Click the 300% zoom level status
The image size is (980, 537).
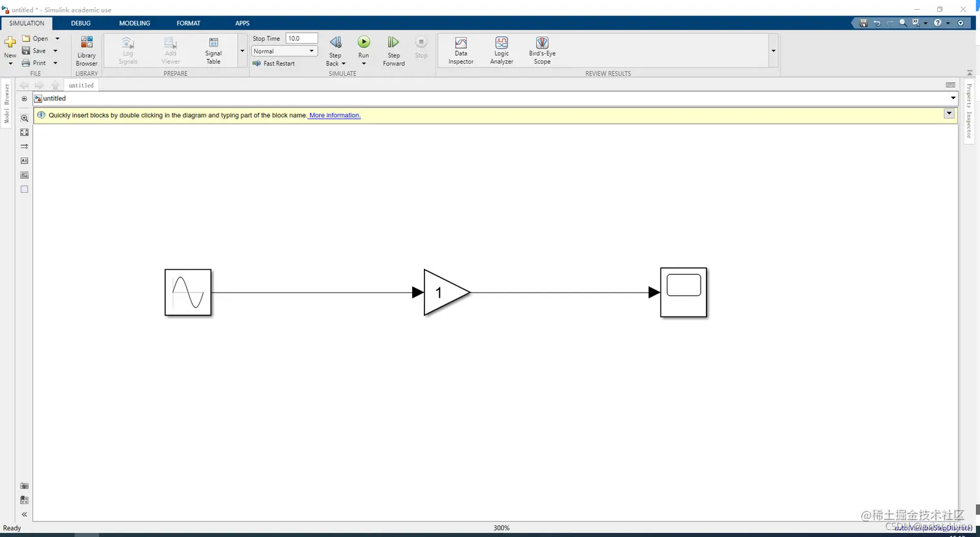502,528
